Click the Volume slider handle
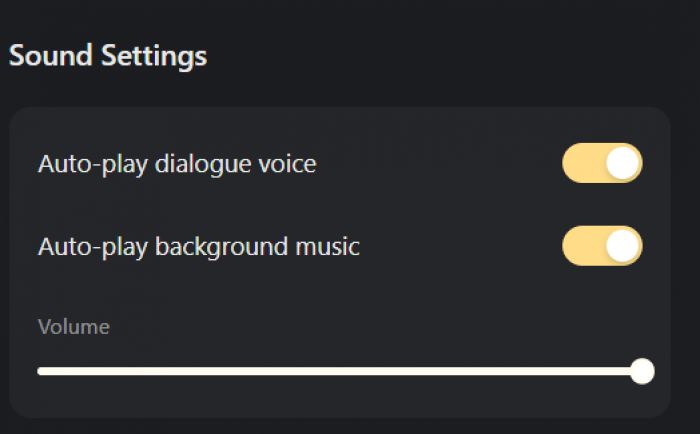The image size is (700, 434). pos(642,371)
